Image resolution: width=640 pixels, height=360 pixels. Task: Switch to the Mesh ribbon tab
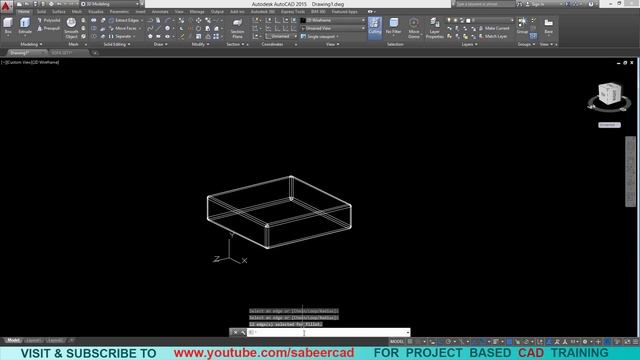coord(77,12)
